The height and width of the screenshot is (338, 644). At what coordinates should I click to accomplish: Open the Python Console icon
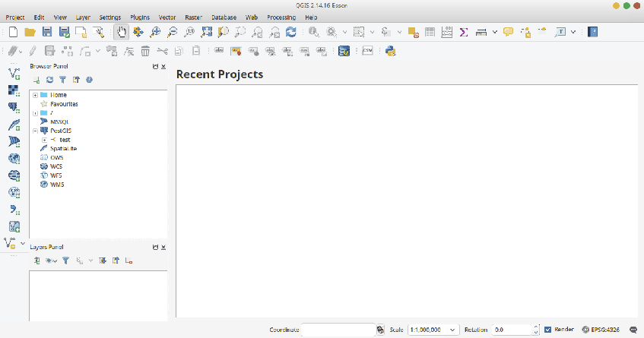[391, 51]
